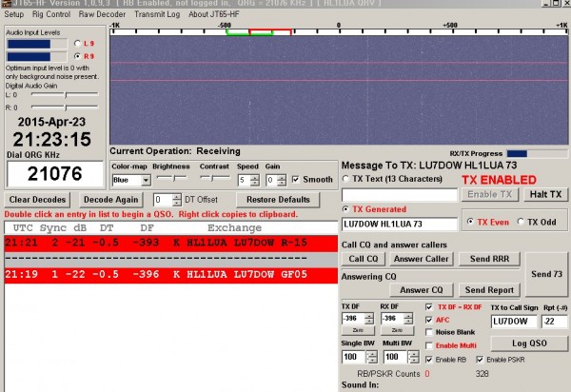Adjust the L Digital Audio Gain slider

(x=65, y=94)
